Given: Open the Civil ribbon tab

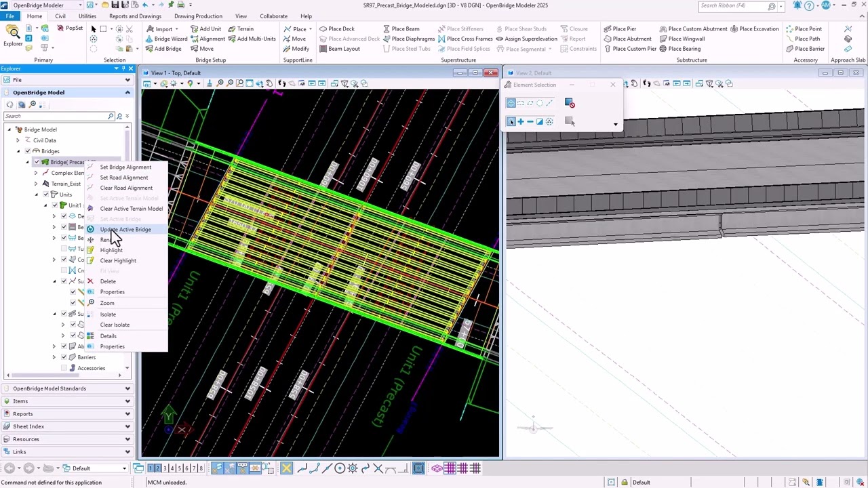Looking at the screenshot, I should point(60,16).
